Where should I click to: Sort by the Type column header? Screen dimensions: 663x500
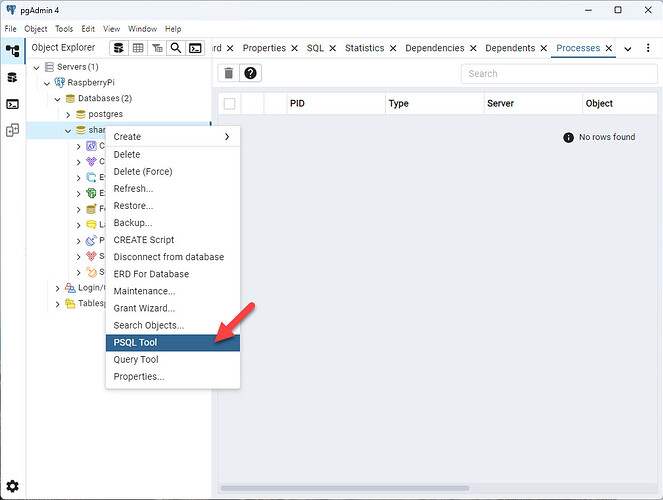click(435, 104)
